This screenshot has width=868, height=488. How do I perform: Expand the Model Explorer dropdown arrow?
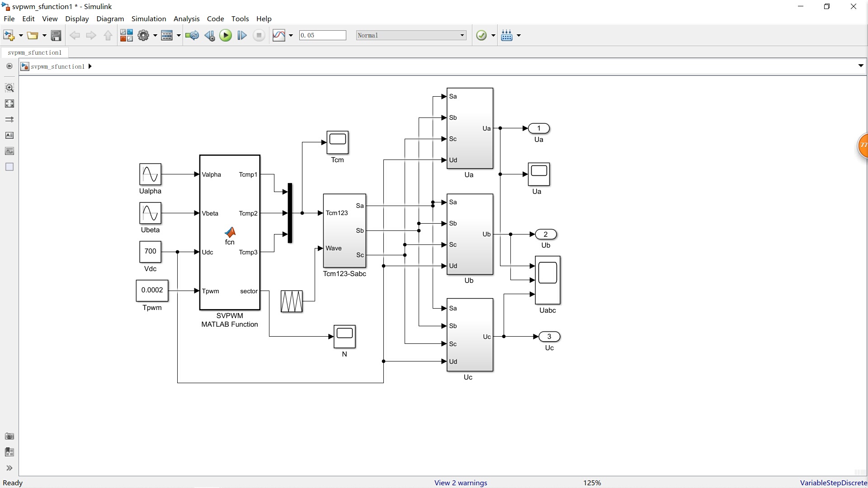(x=179, y=35)
